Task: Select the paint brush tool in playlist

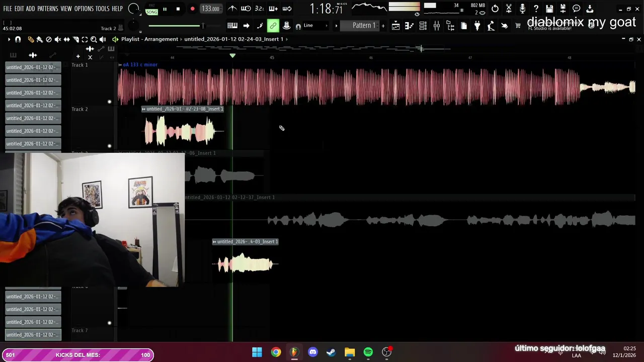Action: pos(40,39)
